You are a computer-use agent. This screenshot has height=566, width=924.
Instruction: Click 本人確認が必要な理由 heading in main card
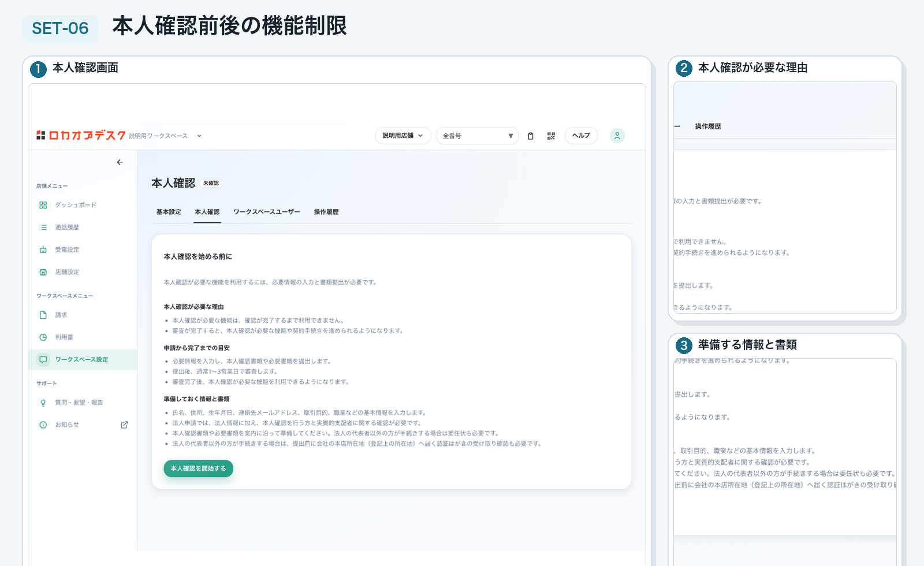[x=193, y=307]
